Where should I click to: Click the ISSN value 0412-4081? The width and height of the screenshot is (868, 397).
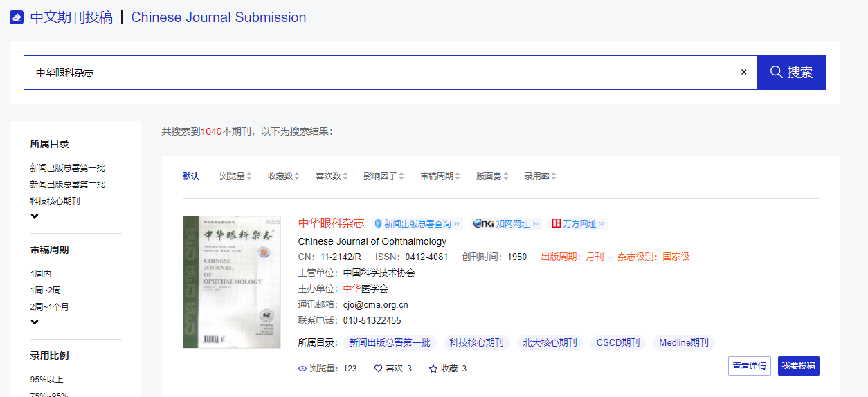(x=426, y=257)
